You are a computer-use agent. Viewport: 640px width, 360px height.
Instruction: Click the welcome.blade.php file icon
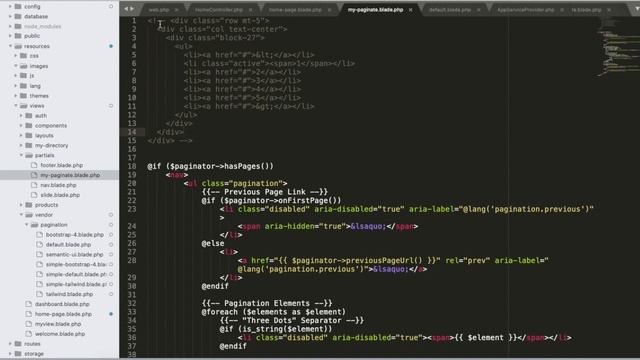(x=29, y=333)
